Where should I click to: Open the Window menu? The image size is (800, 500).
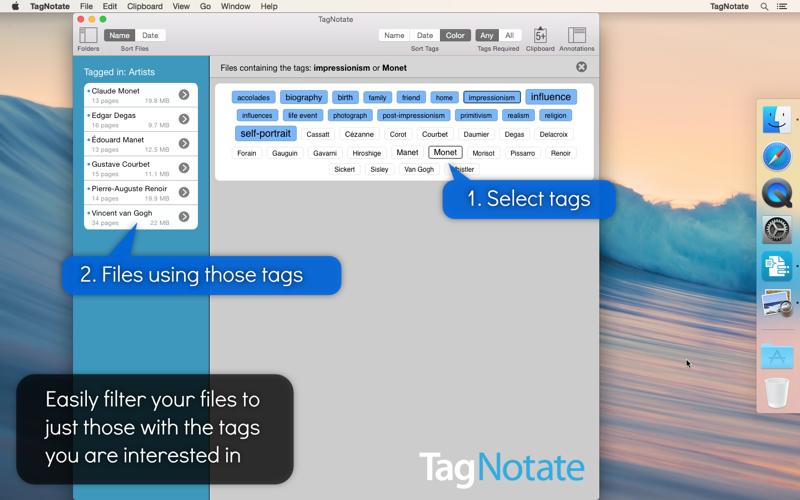click(x=236, y=6)
